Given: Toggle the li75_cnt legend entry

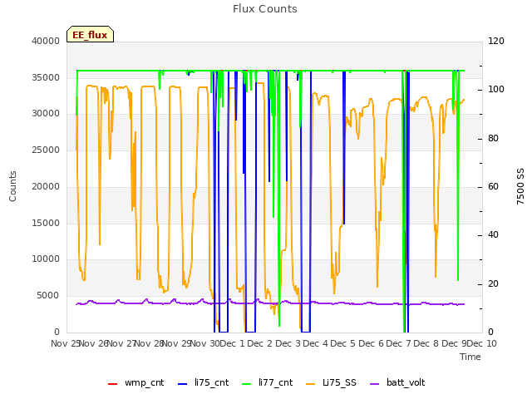Looking at the screenshot, I should (203, 382).
